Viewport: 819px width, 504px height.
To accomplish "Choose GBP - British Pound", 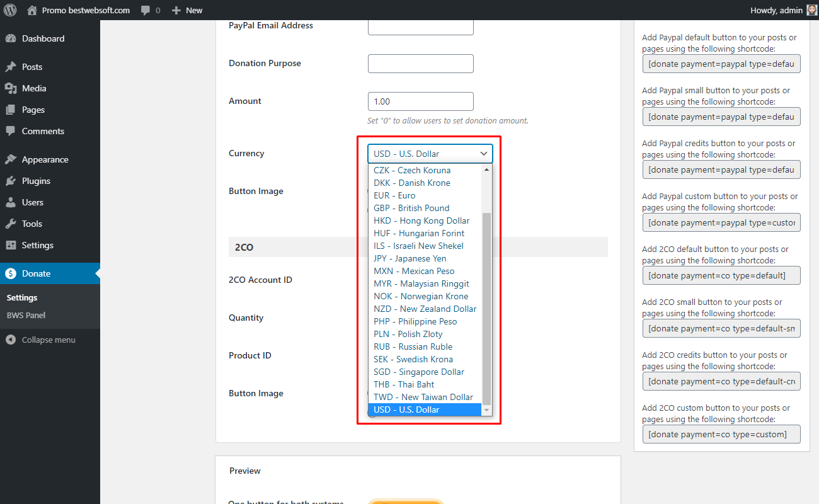I will point(425,208).
